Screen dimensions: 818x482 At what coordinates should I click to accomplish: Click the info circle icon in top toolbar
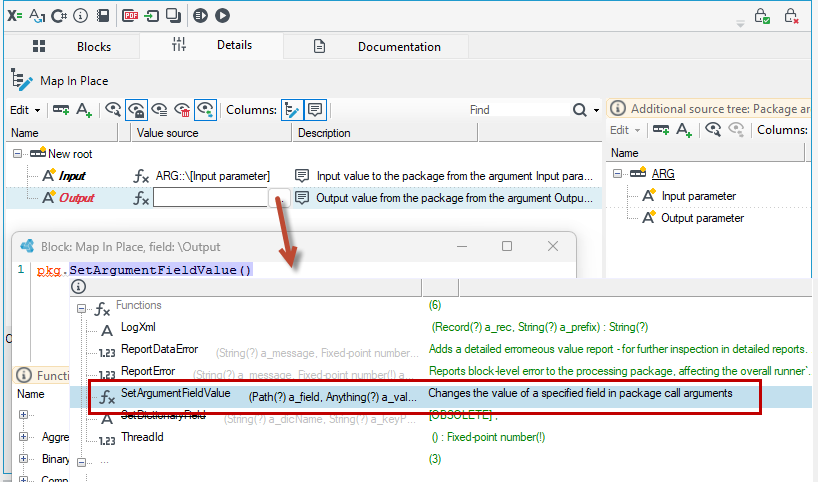(80, 16)
